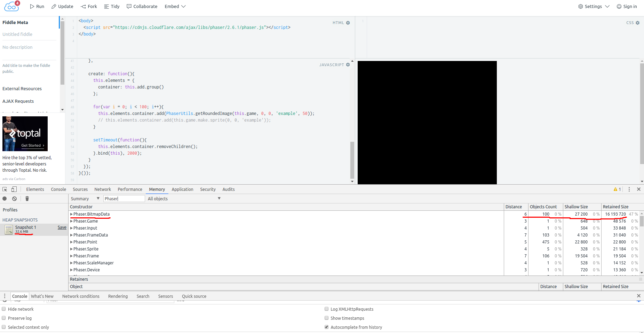Open the DevTools three-dot menu
The image size is (644, 333).
[x=629, y=189]
